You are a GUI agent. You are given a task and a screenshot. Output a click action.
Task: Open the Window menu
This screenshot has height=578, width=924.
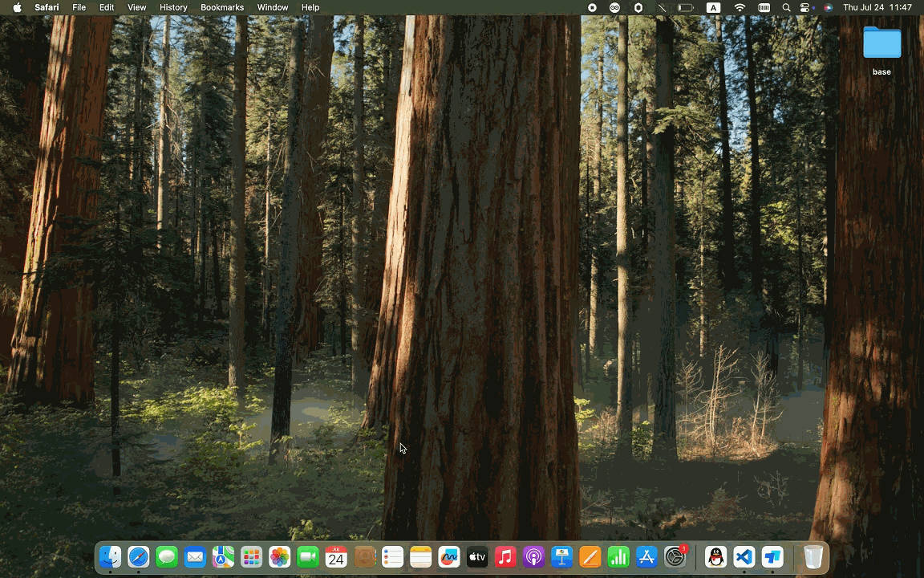[x=272, y=7]
